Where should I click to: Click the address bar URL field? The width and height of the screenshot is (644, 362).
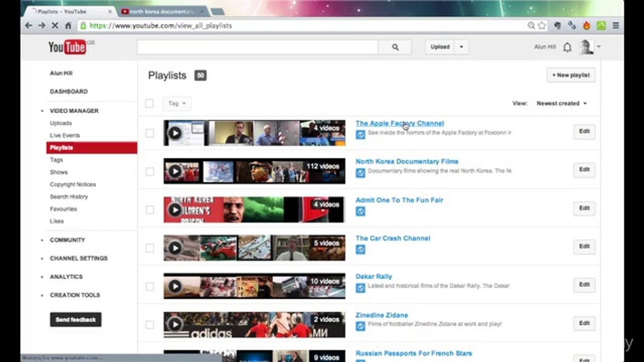coord(302,26)
